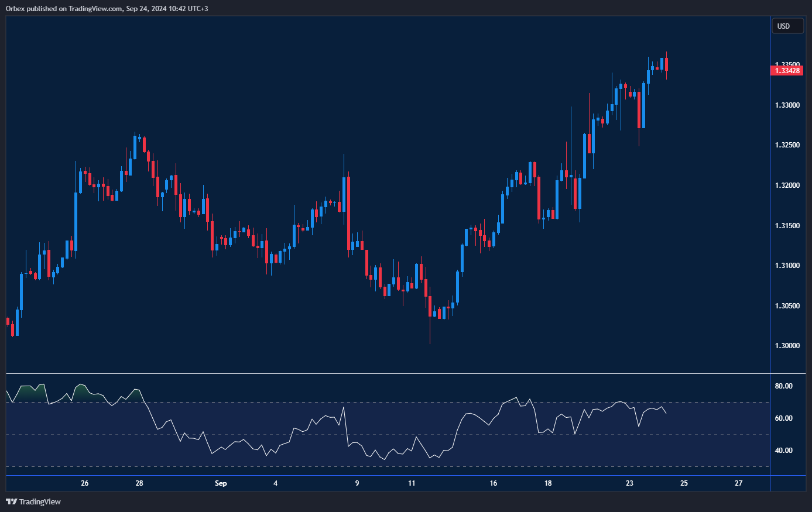The image size is (812, 512).
Task: Click the Orbex published on TradingView.com header text
Action: click(x=107, y=8)
